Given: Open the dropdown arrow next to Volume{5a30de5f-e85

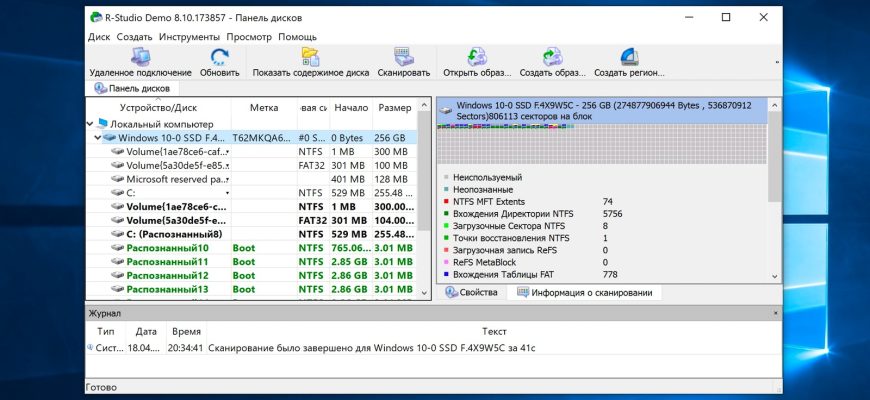Looking at the screenshot, I should pos(227,166).
